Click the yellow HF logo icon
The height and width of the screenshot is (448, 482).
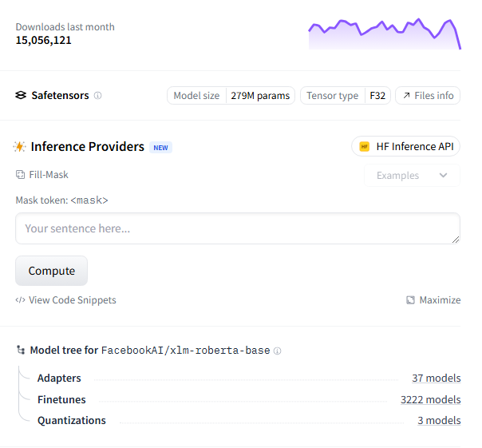[x=364, y=147]
